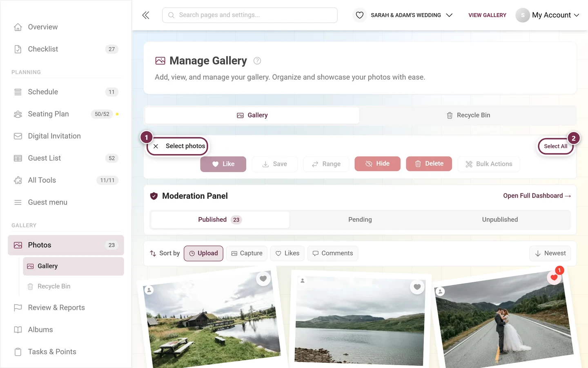This screenshot has height=368, width=588.
Task: Collapse the sidebar with the double-chevron icon
Action: point(146,15)
